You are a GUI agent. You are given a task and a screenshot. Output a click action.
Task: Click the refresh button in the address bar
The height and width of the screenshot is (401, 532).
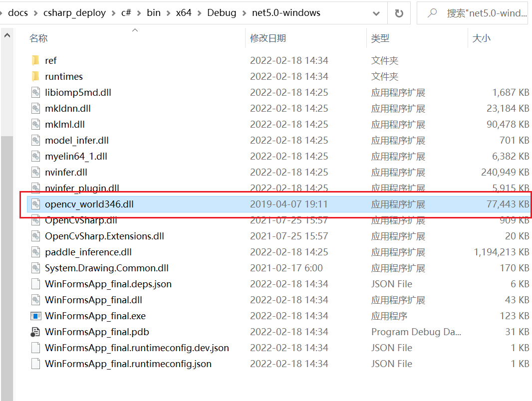400,13
